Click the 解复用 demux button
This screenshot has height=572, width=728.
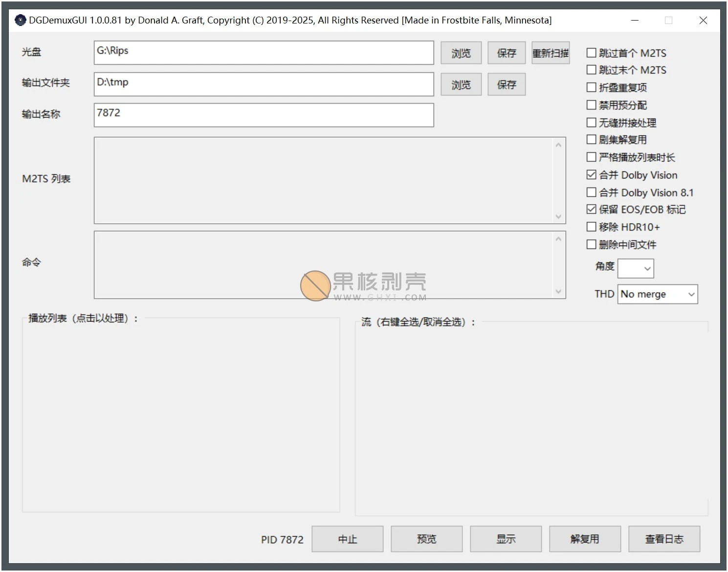pyautogui.click(x=585, y=539)
